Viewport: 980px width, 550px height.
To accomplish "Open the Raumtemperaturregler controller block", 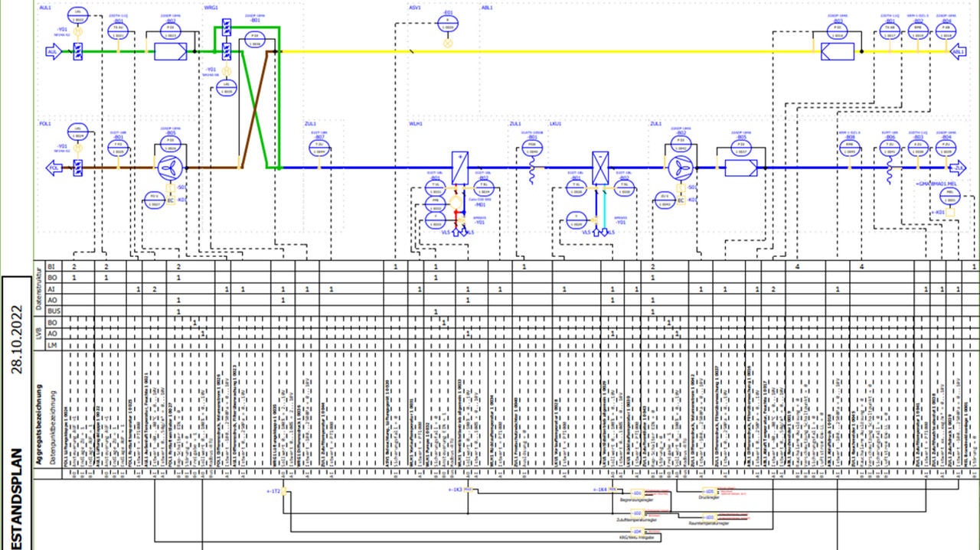I will 708,517.
